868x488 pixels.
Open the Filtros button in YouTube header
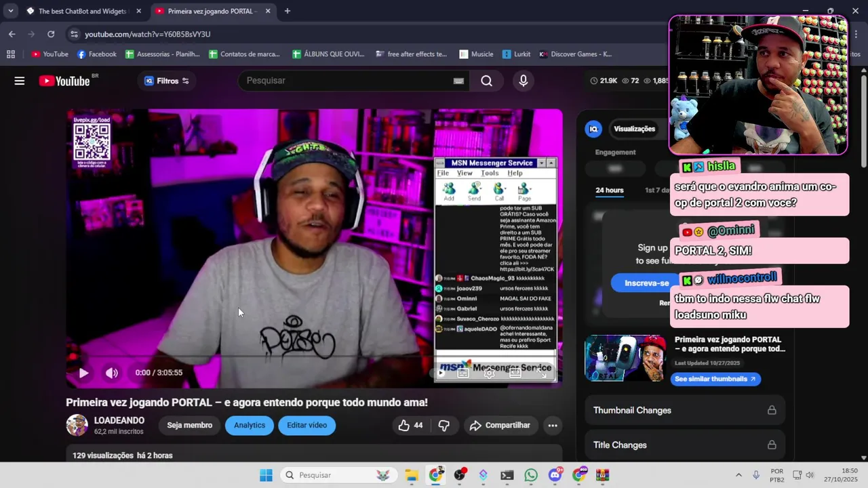(167, 81)
